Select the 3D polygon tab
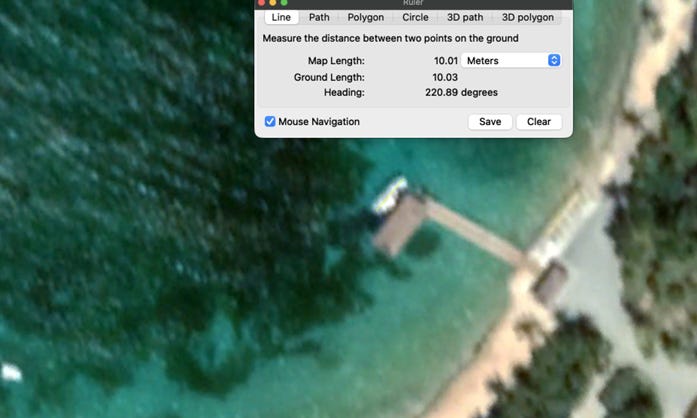697x418 pixels. [x=528, y=17]
